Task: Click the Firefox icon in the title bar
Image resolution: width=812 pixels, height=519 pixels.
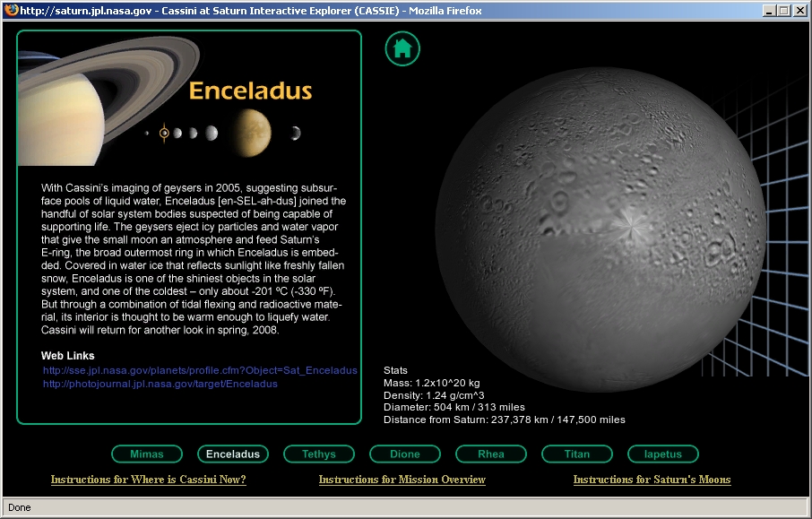Action: tap(11, 11)
